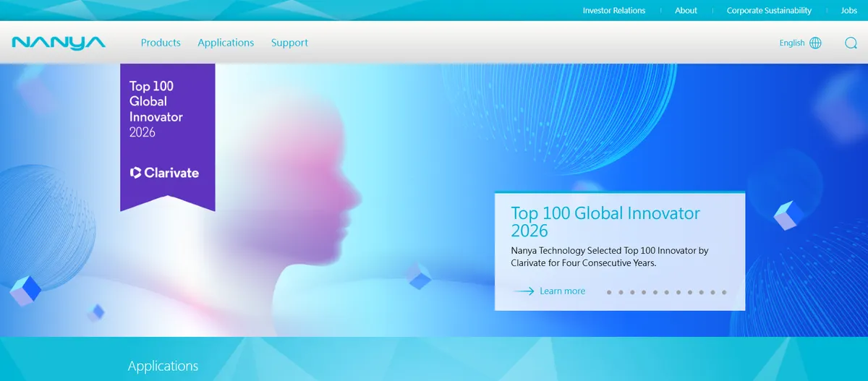
Task: Expand the Applications navigation menu
Action: click(226, 43)
